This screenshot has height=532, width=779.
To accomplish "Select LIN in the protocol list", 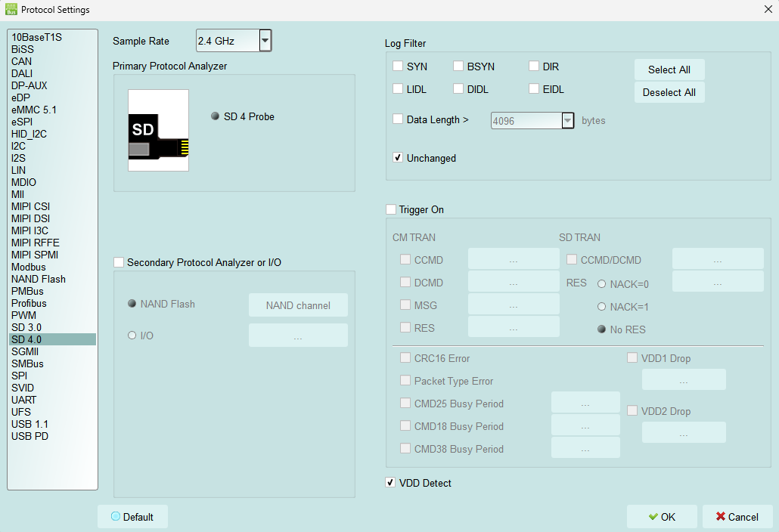I will click(53, 170).
